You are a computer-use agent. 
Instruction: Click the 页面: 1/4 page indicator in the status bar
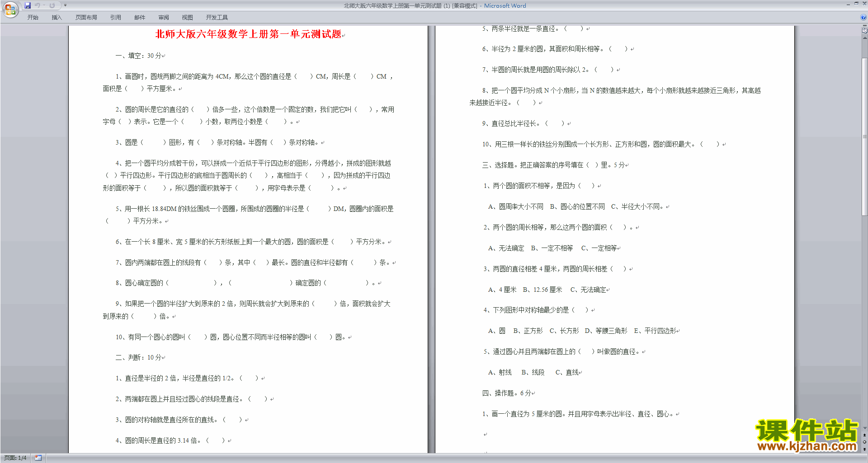tap(15, 458)
